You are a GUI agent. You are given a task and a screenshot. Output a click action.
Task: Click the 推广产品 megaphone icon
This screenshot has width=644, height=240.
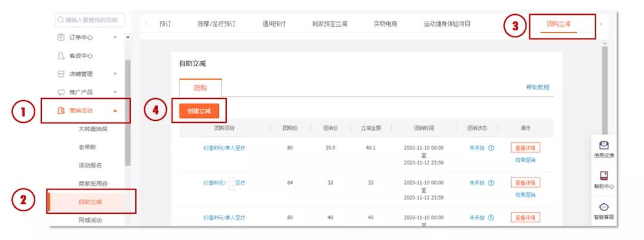click(61, 92)
